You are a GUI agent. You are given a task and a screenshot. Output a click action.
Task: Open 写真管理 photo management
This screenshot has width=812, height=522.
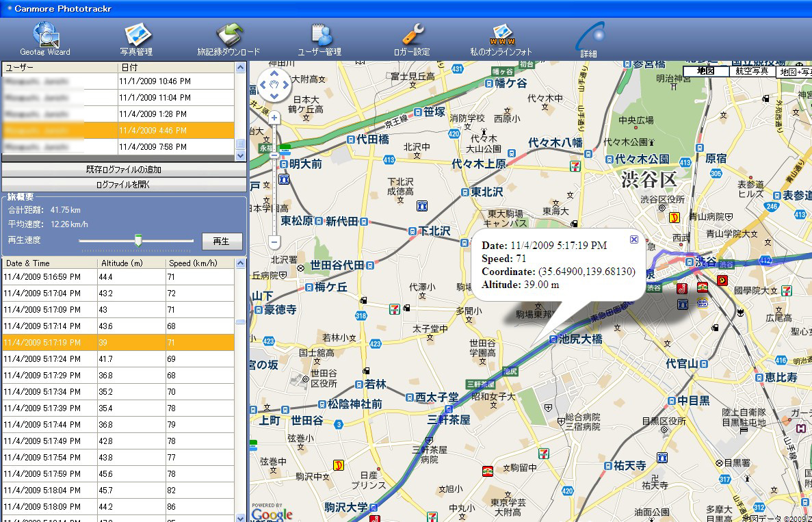tap(136, 40)
